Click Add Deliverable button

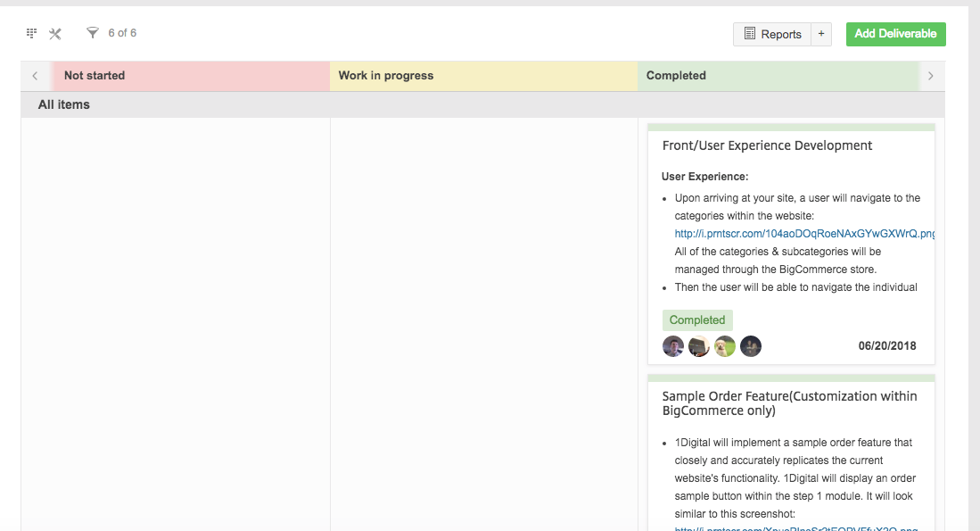(x=895, y=34)
